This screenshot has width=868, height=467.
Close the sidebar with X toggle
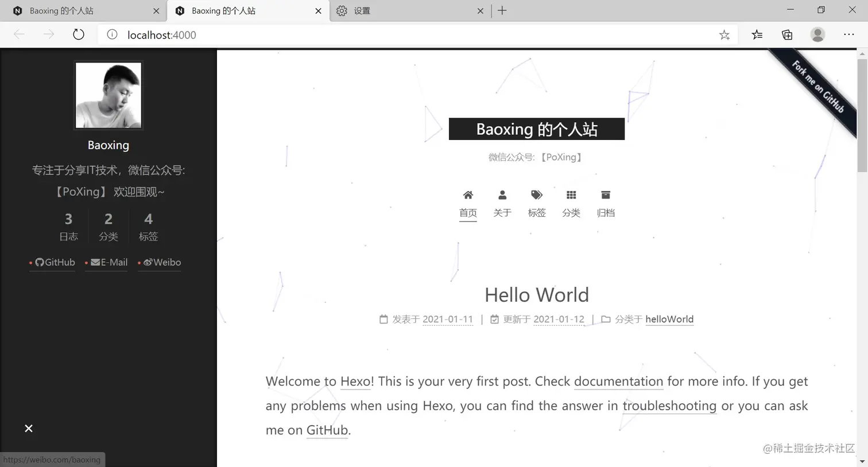click(x=29, y=428)
